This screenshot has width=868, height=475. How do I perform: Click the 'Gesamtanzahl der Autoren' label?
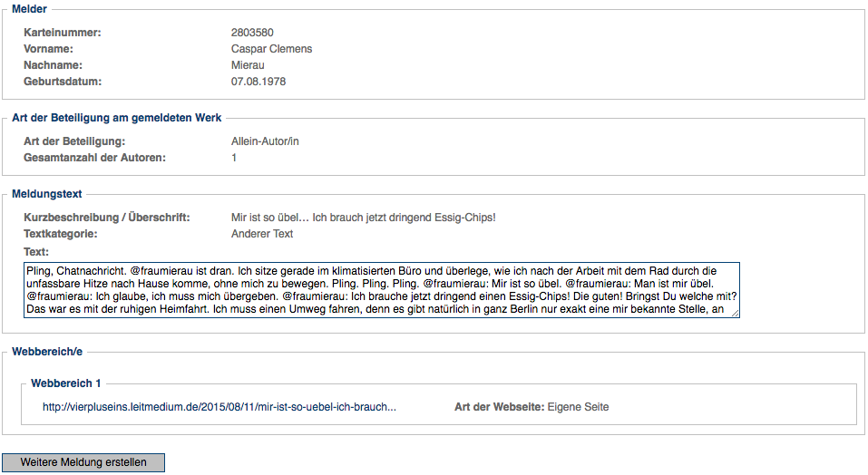click(95, 158)
